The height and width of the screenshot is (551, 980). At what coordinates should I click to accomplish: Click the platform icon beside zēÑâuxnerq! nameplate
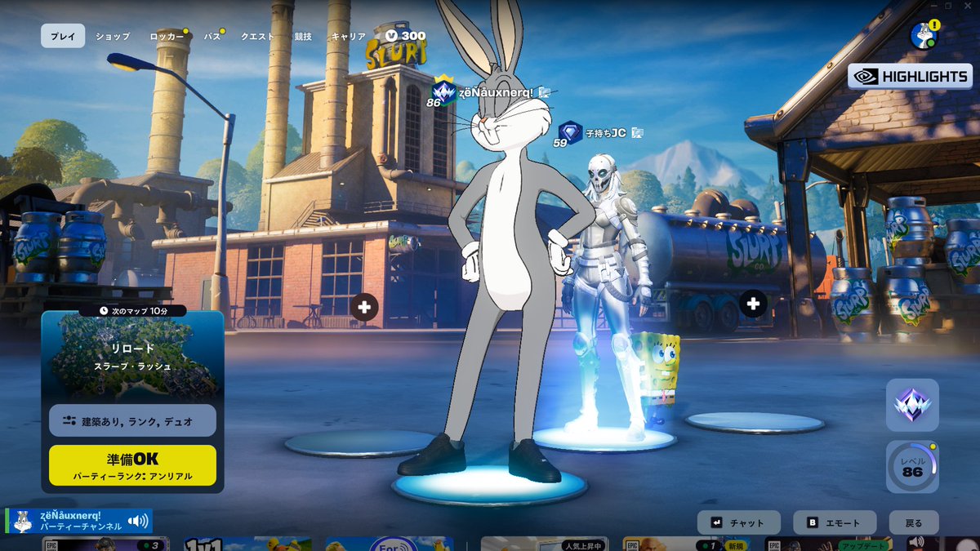point(545,92)
